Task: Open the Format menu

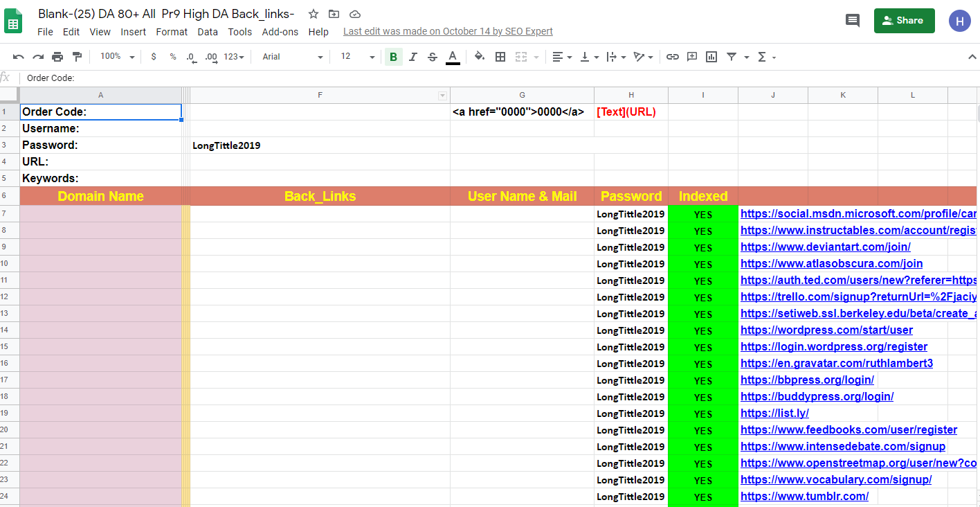Action: (171, 31)
